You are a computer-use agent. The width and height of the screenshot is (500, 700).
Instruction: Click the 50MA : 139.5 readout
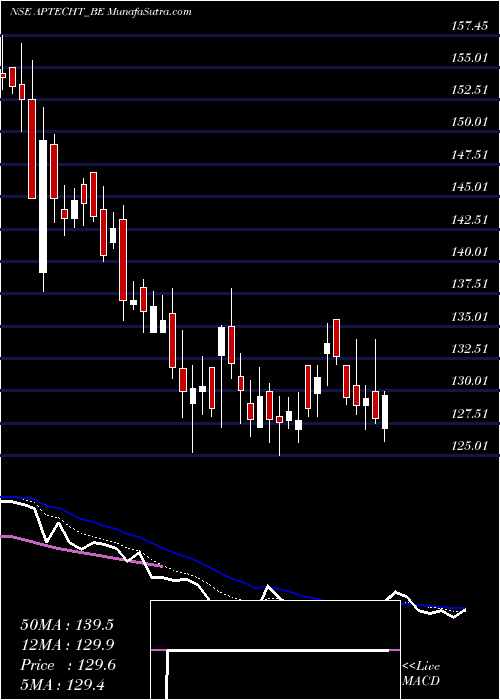67,625
